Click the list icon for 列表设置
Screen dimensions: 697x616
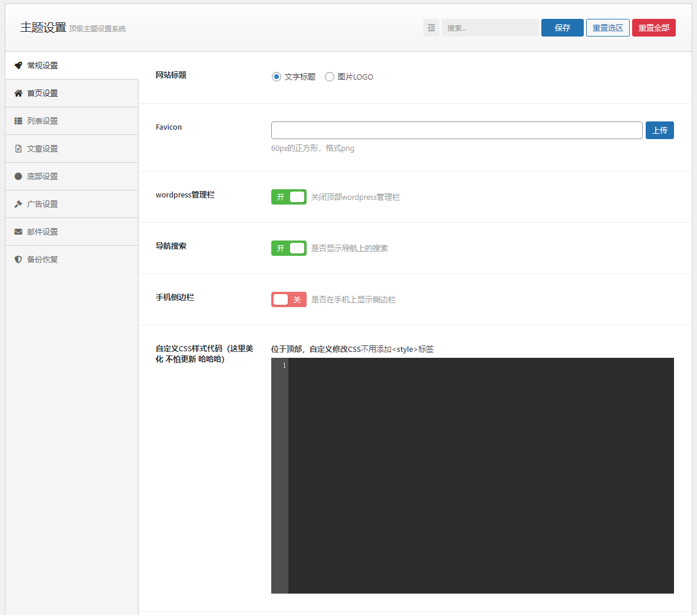pos(18,121)
